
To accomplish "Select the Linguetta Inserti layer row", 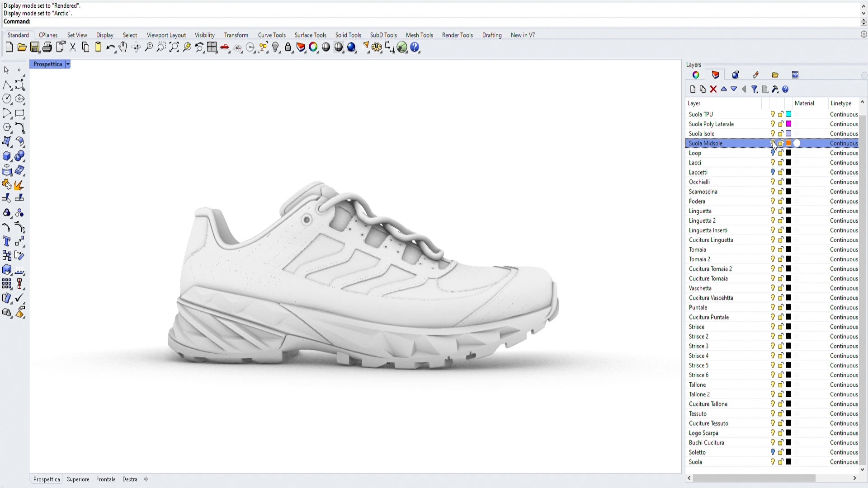I will coord(708,230).
